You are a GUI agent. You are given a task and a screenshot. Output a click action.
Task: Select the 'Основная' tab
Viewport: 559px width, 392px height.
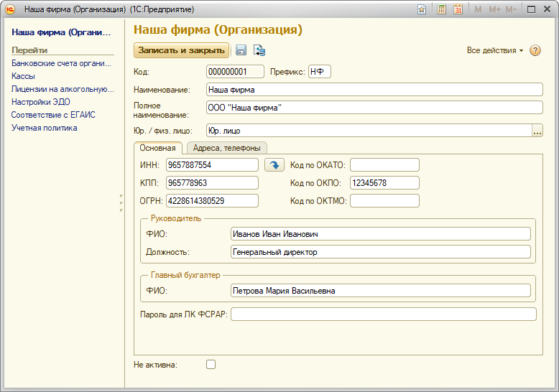pyautogui.click(x=158, y=148)
